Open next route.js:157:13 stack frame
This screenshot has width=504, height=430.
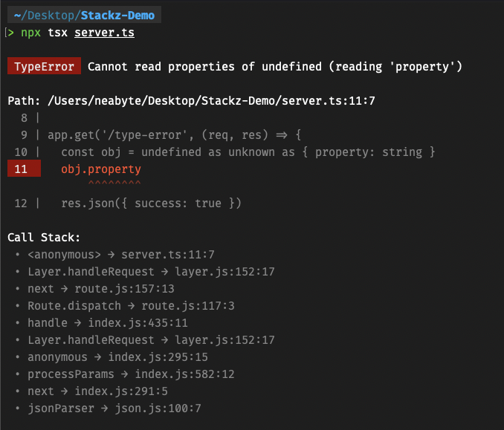coord(101,289)
